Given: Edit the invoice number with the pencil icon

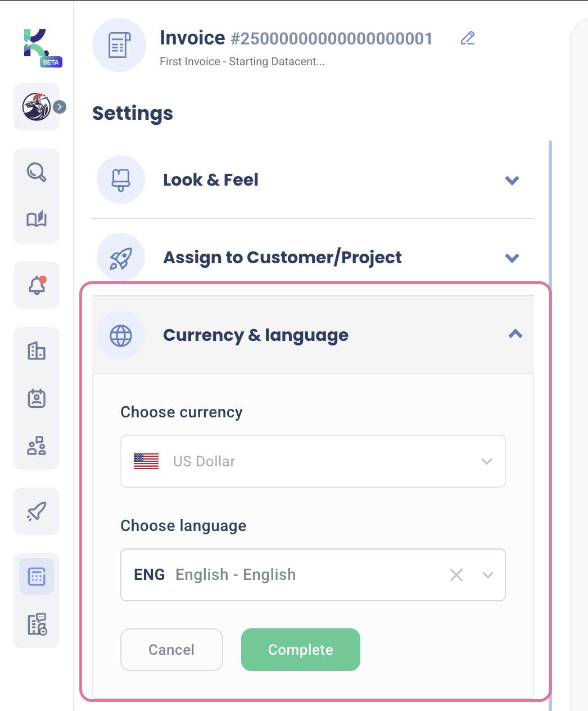Looking at the screenshot, I should [x=467, y=38].
